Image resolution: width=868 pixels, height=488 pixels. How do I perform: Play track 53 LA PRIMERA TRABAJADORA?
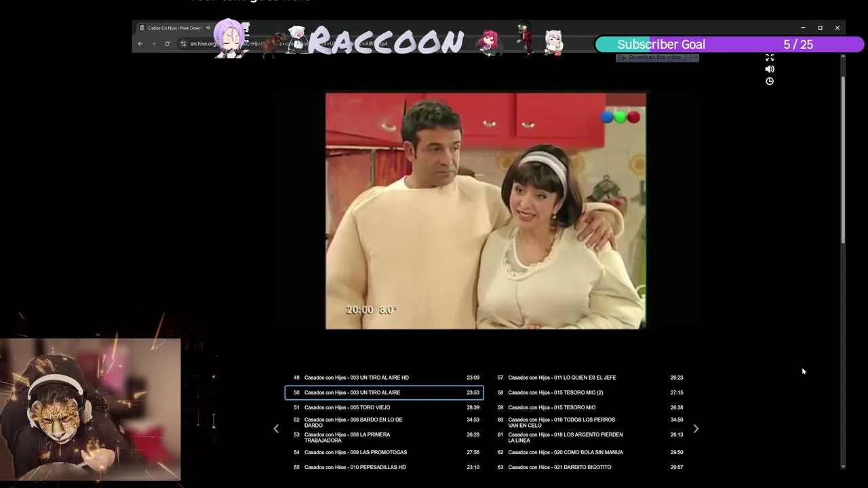coord(384,437)
